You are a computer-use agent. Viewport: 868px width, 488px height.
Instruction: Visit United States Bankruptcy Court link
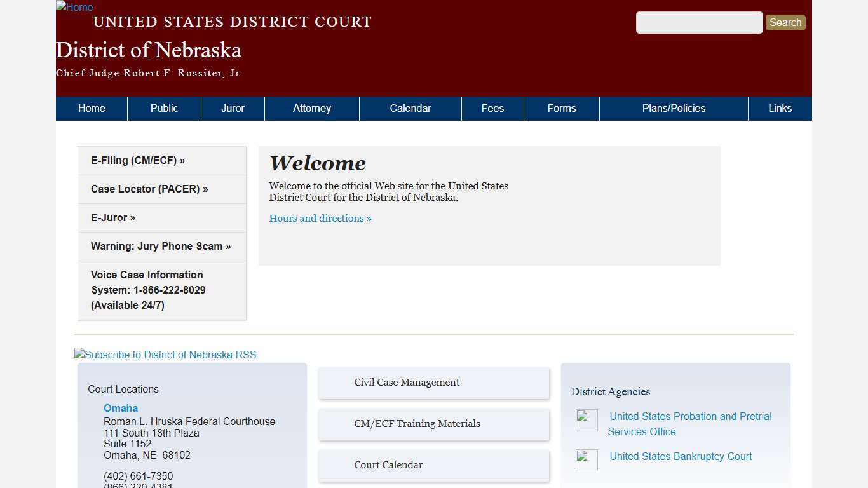click(680, 456)
